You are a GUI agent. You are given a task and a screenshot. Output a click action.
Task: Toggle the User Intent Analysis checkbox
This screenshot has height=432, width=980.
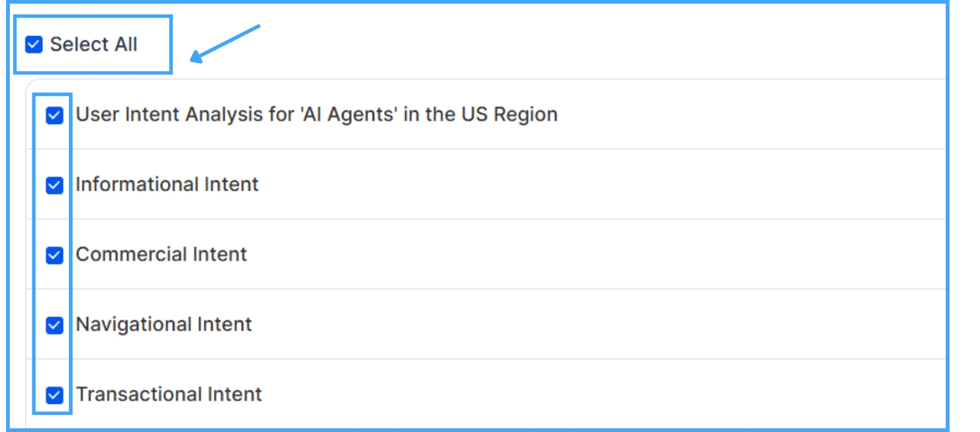54,115
